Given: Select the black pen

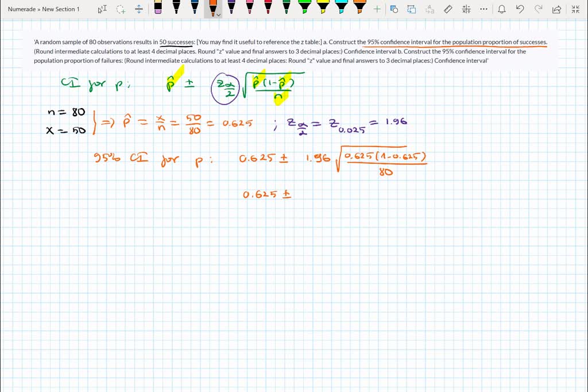Looking at the screenshot, I should tap(176, 9).
